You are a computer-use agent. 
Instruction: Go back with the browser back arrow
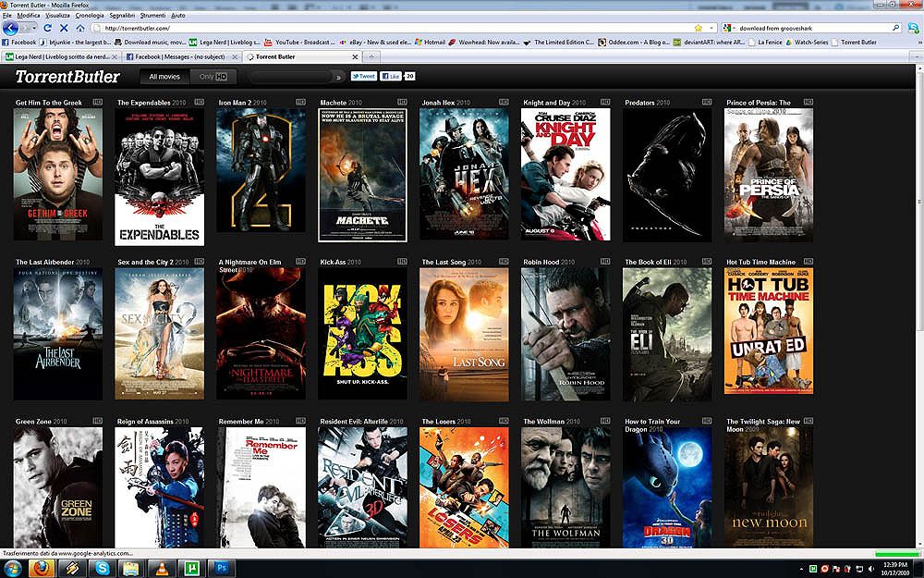[10, 28]
